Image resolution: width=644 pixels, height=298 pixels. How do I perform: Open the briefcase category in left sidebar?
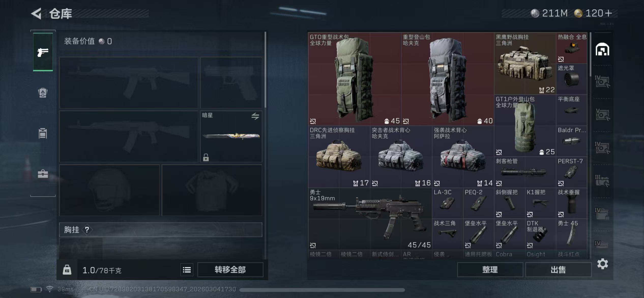click(43, 174)
